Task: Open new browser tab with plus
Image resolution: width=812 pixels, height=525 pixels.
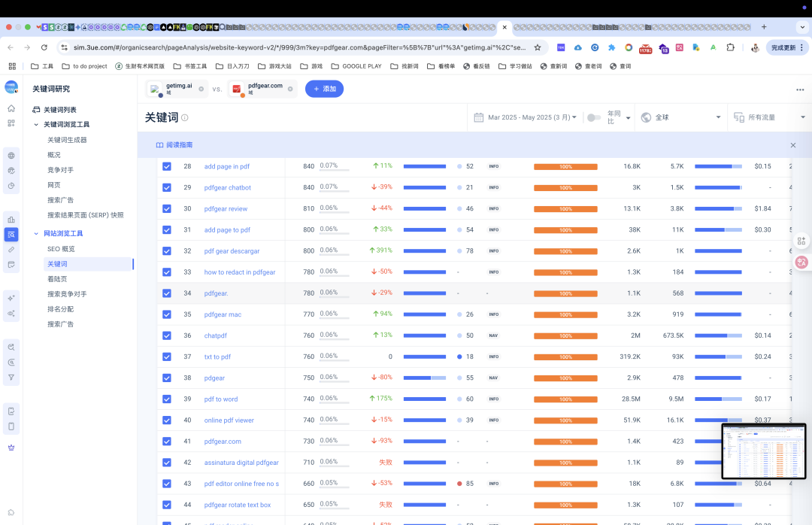Action: point(764,27)
